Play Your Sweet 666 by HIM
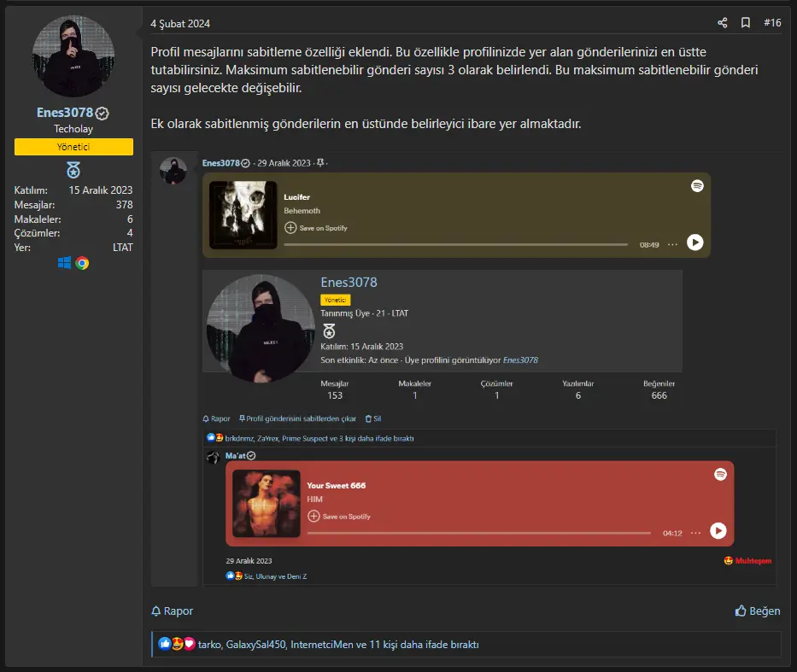This screenshot has height=672, width=797. pyautogui.click(x=718, y=531)
